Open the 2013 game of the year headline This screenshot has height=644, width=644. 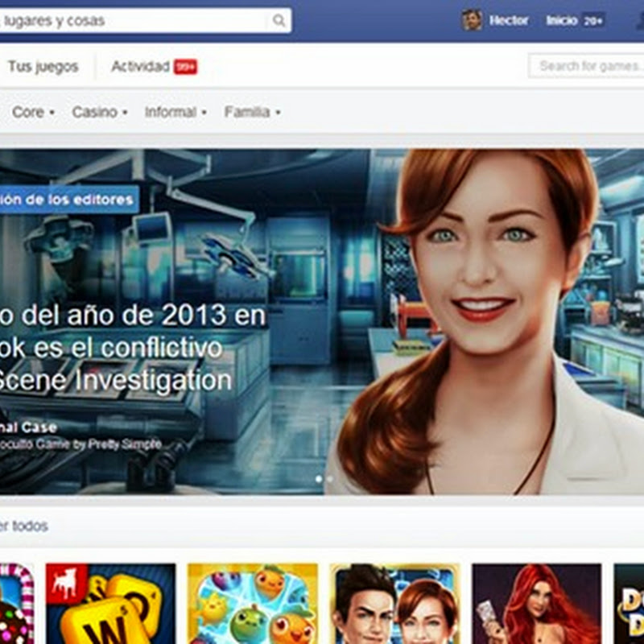132,348
